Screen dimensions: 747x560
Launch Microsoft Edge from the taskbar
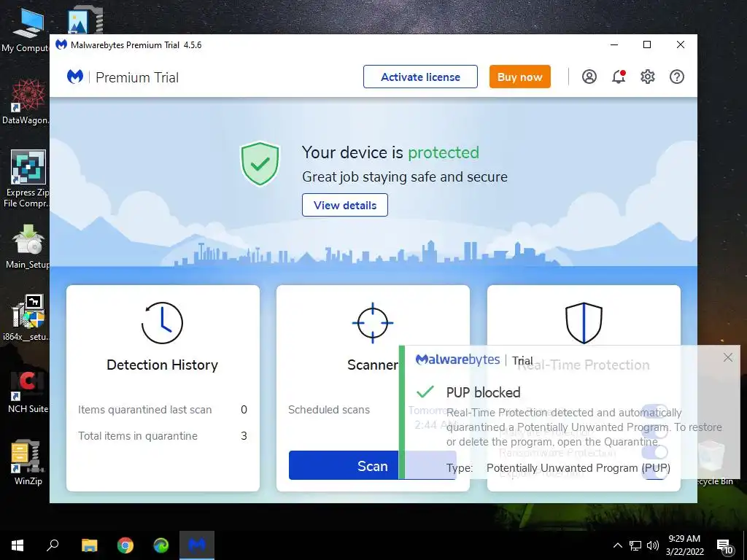tap(161, 545)
